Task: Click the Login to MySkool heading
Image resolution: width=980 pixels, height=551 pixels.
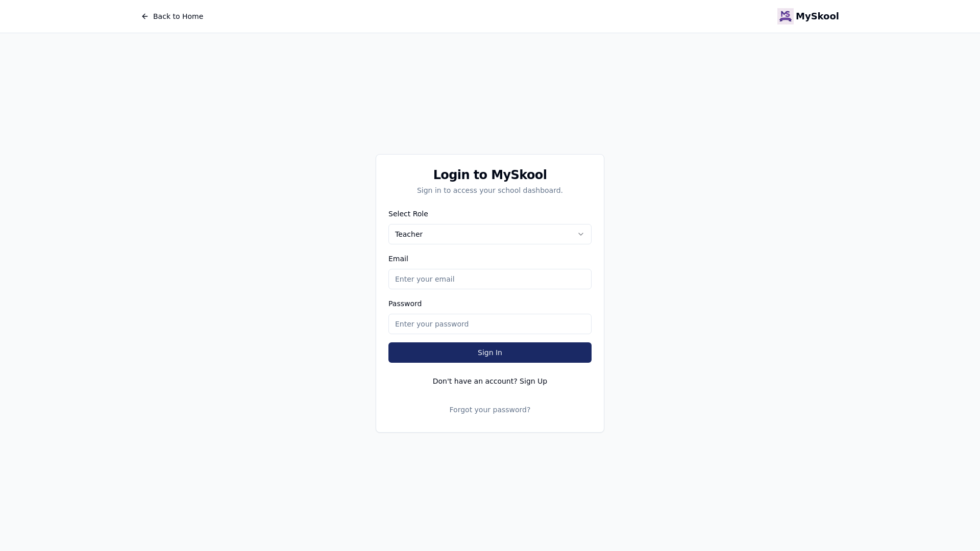Action: click(x=489, y=174)
